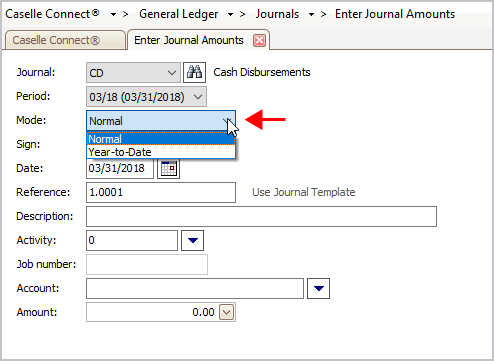Click into the Description text field
494x361 pixels.
[261, 216]
